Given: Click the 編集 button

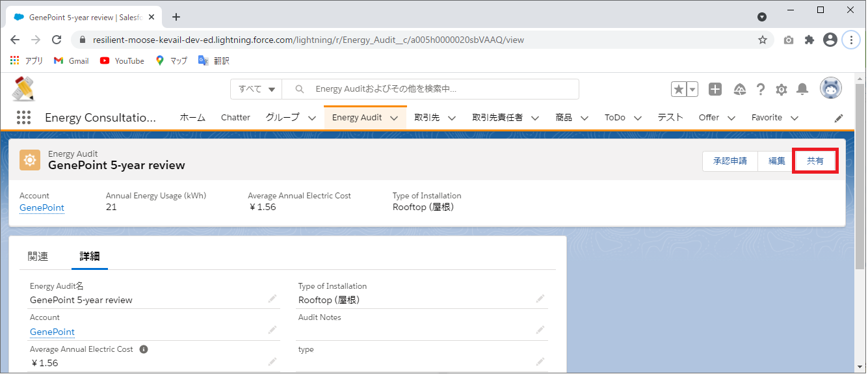Looking at the screenshot, I should (x=777, y=161).
